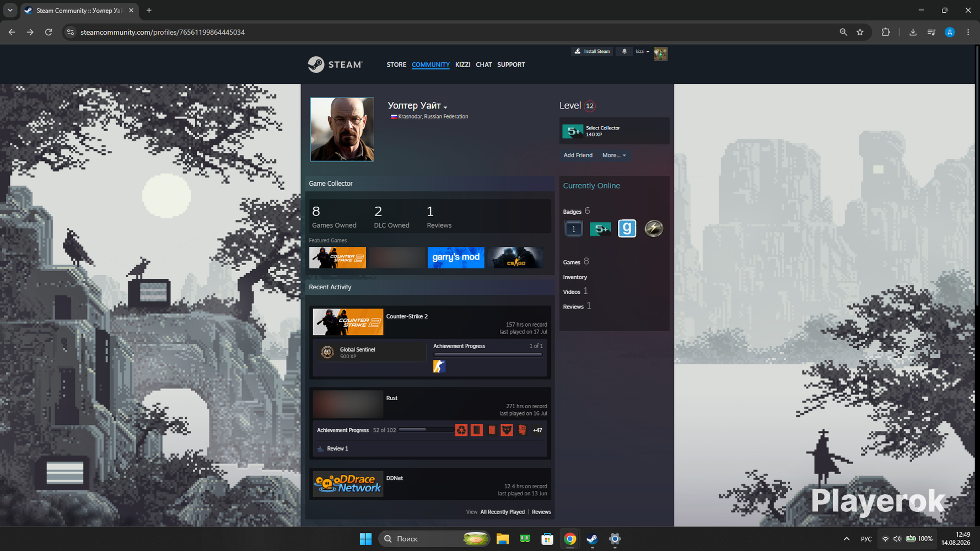Screen dimensions: 980x551
Task: Go back with the browser back arrow
Action: [x=12, y=32]
